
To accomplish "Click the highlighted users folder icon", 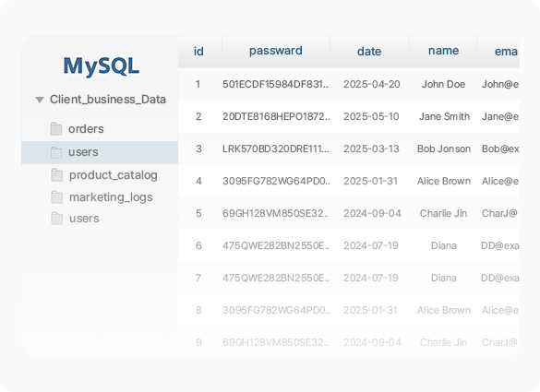I will (x=56, y=152).
